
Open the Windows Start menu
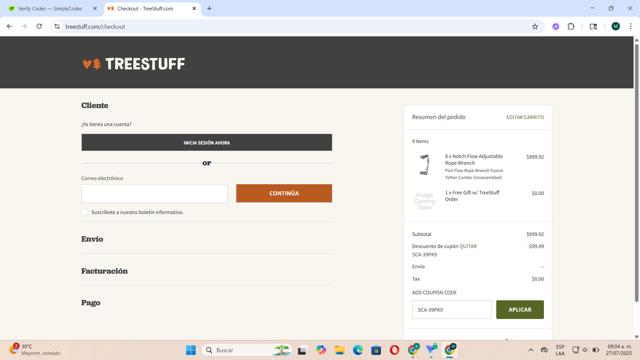[191, 350]
